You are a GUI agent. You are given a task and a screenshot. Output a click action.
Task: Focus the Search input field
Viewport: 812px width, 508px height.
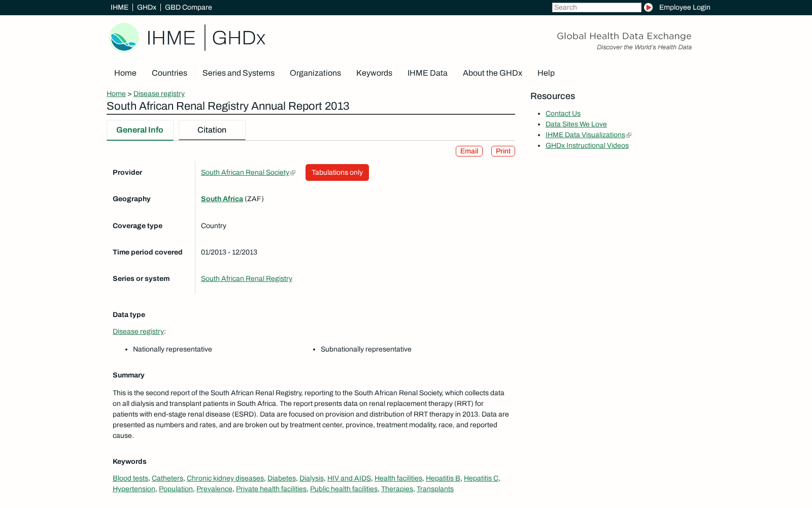[x=597, y=7]
